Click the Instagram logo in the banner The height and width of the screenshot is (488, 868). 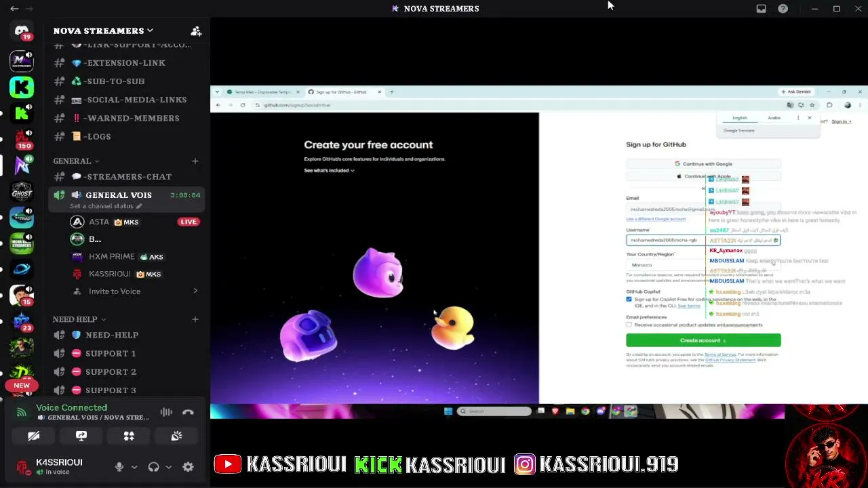click(524, 464)
